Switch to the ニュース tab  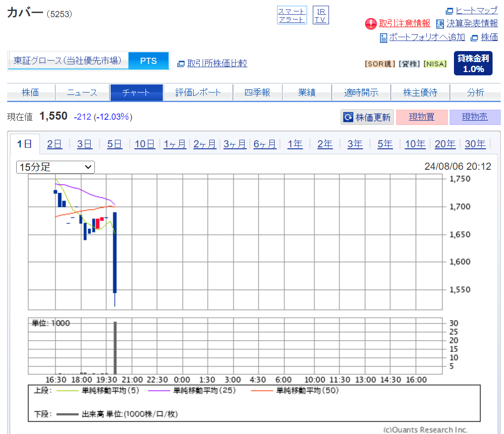pos(82,93)
